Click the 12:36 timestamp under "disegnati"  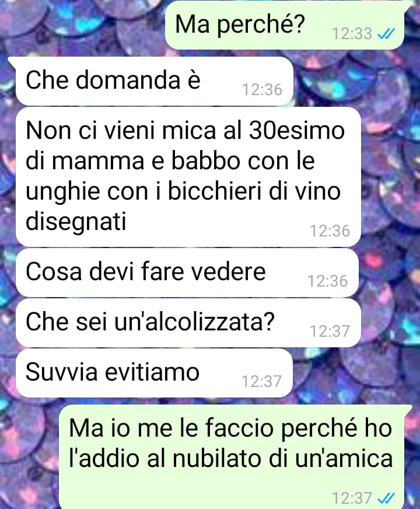point(330,231)
